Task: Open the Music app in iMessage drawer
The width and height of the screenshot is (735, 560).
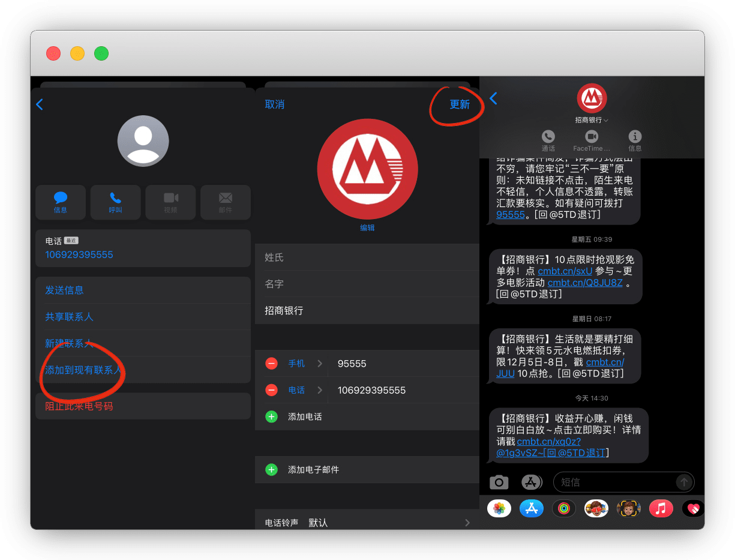Action: pos(661,509)
